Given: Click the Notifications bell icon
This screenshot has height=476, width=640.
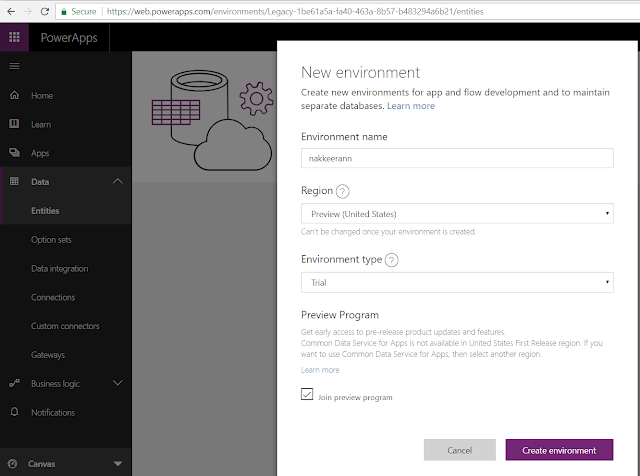Looking at the screenshot, I should [x=14, y=412].
